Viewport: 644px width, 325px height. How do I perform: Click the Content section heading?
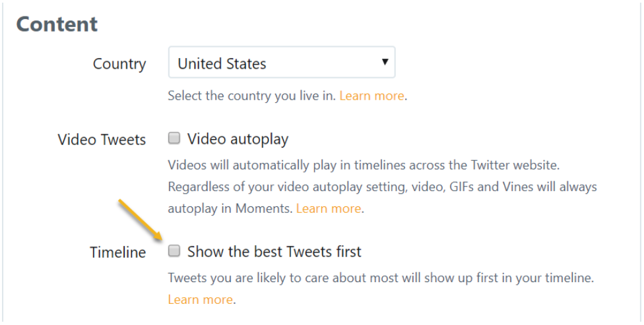pos(57,24)
